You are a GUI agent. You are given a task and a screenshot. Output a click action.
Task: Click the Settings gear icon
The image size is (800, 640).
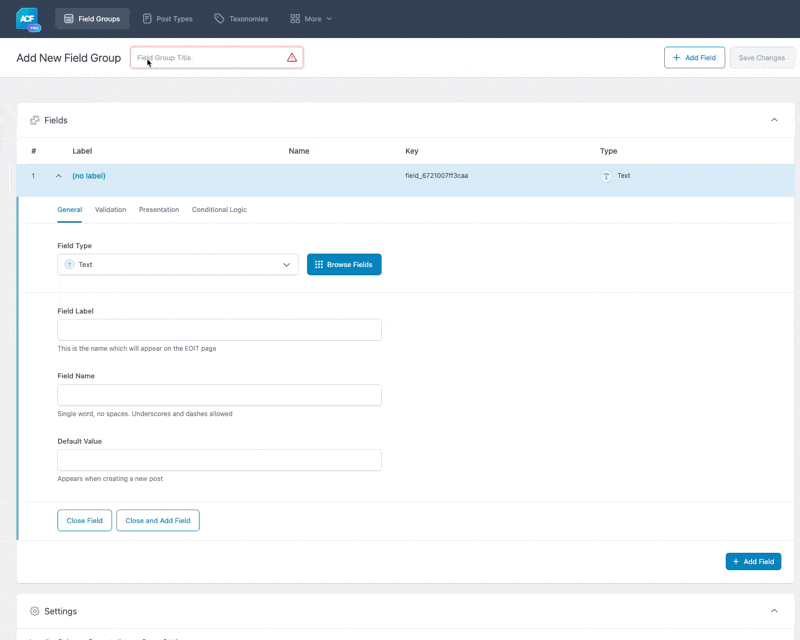(x=36, y=611)
